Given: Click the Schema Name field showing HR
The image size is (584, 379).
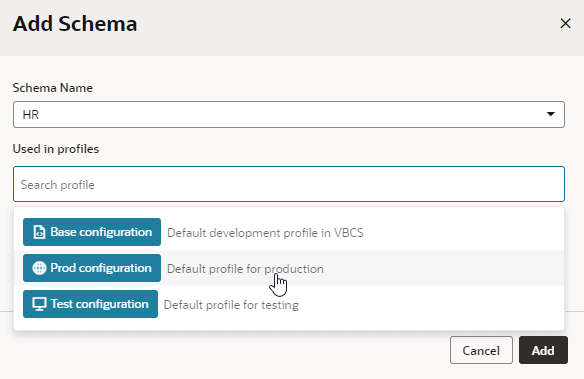Looking at the screenshot, I should 289,114.
